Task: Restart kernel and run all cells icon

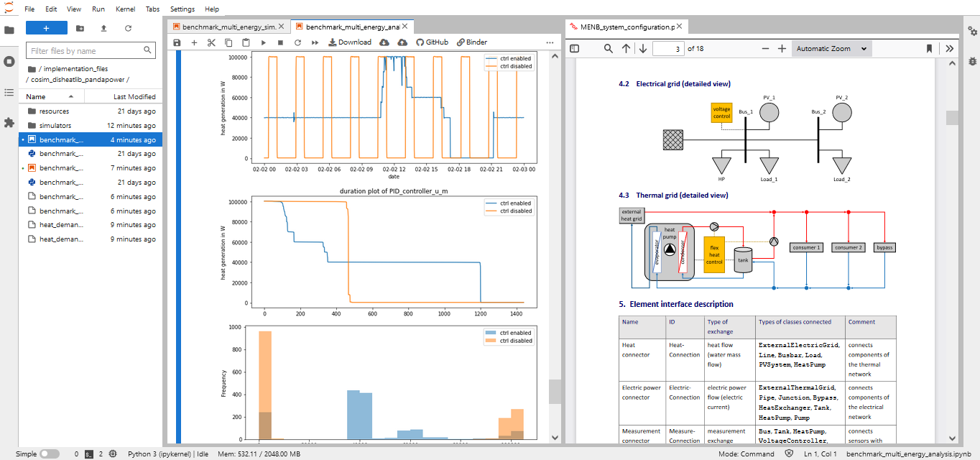Action: (x=315, y=42)
